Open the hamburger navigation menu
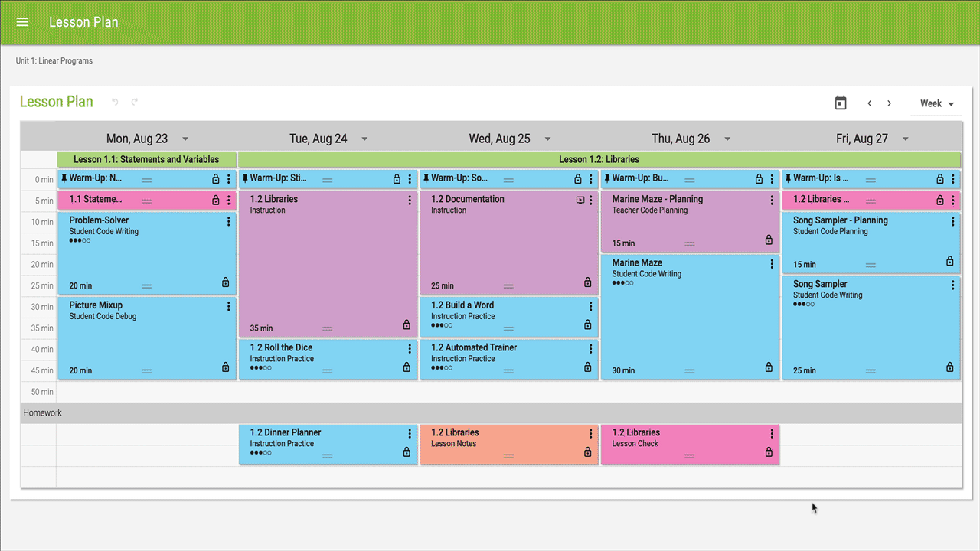This screenshot has width=980, height=551. pos(22,22)
